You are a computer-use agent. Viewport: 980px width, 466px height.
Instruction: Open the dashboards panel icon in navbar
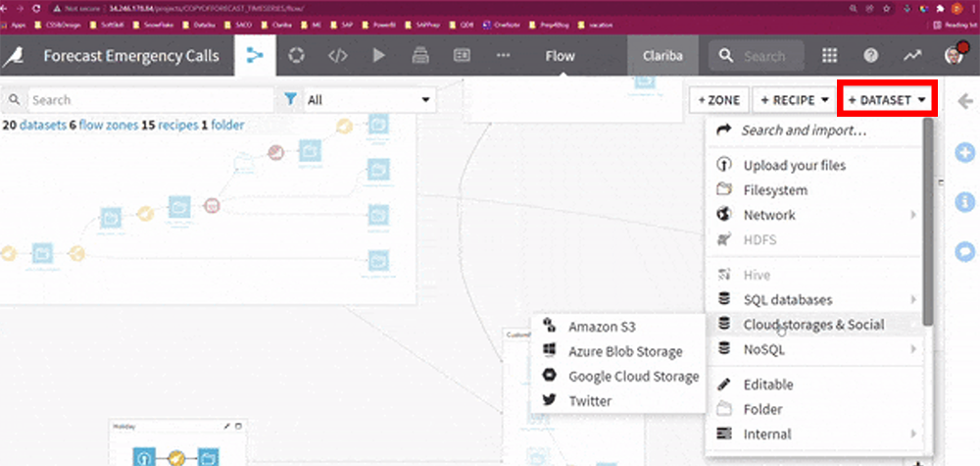click(x=462, y=56)
